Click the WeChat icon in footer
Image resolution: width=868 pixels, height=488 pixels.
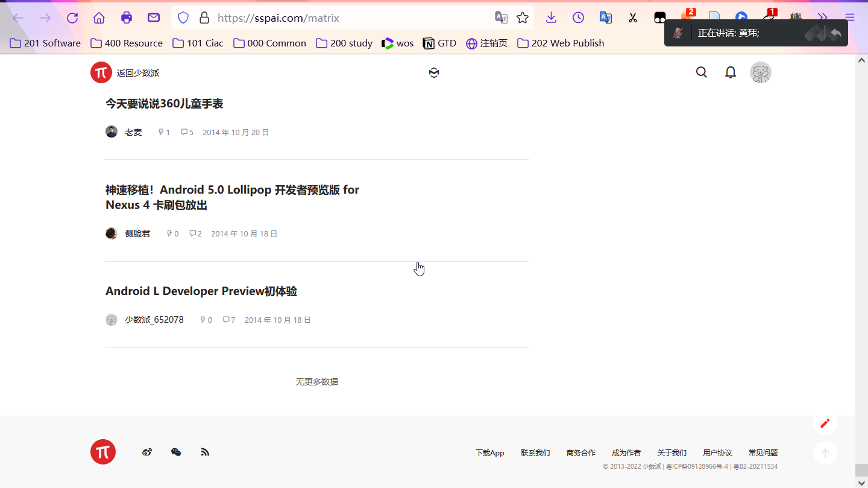point(175,451)
